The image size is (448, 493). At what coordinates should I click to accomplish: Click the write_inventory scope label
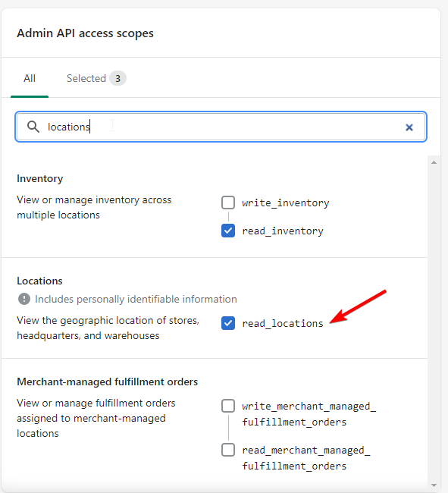286,203
